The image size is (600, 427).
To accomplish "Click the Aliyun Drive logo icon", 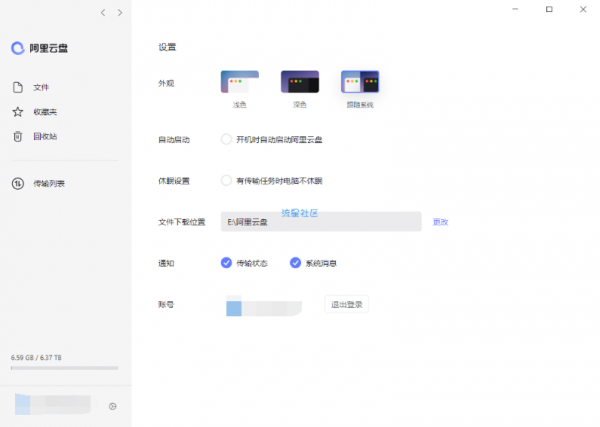I will [x=18, y=48].
